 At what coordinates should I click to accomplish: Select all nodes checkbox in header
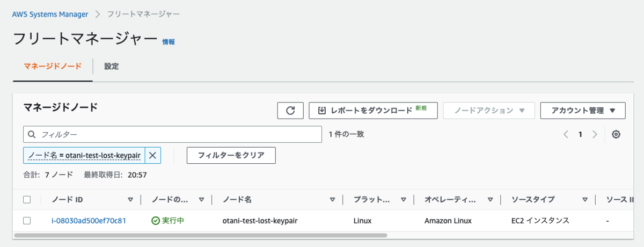27,200
